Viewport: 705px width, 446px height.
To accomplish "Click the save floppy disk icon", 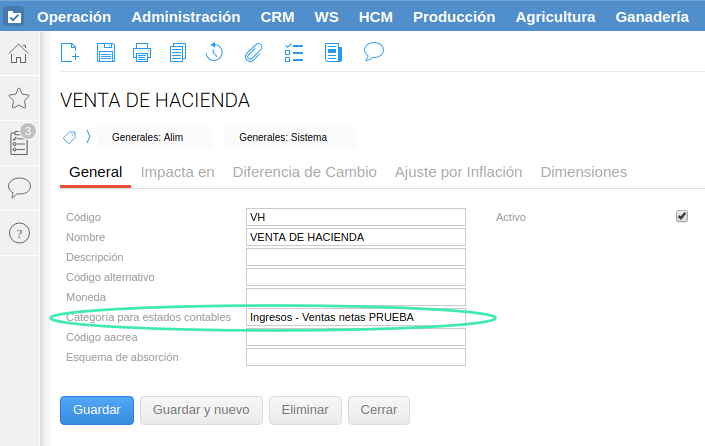I will (x=105, y=53).
